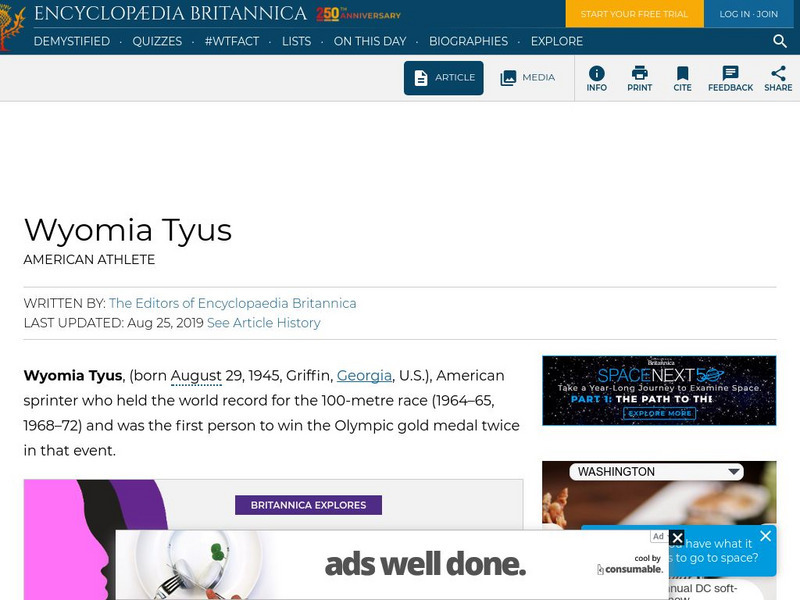Expand the Washington dropdown
The height and width of the screenshot is (600, 800).
point(656,472)
